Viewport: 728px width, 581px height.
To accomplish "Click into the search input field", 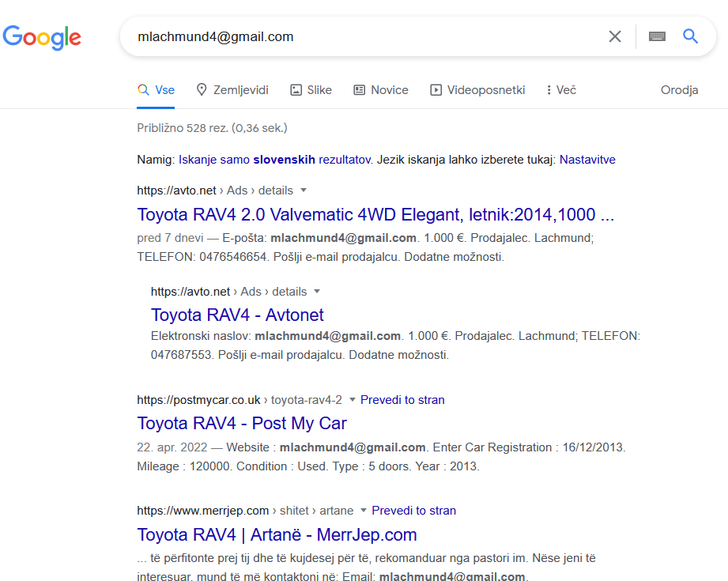I will pos(362,36).
